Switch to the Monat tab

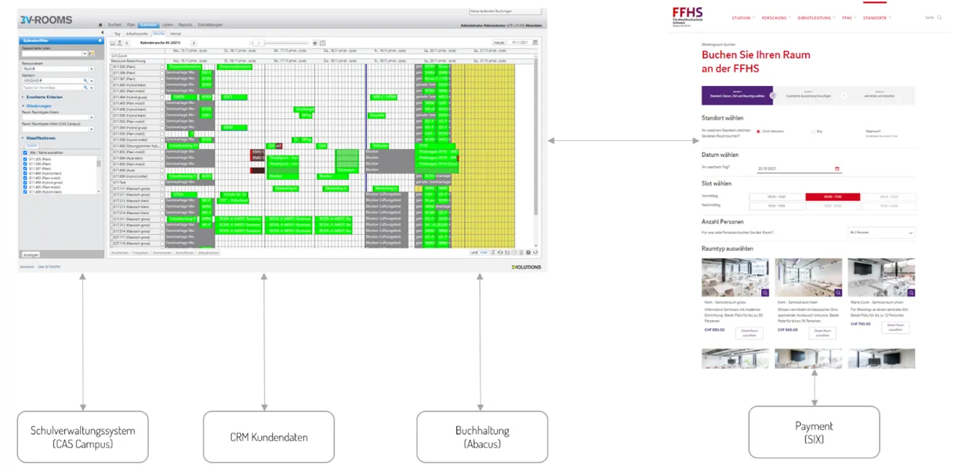tap(176, 33)
